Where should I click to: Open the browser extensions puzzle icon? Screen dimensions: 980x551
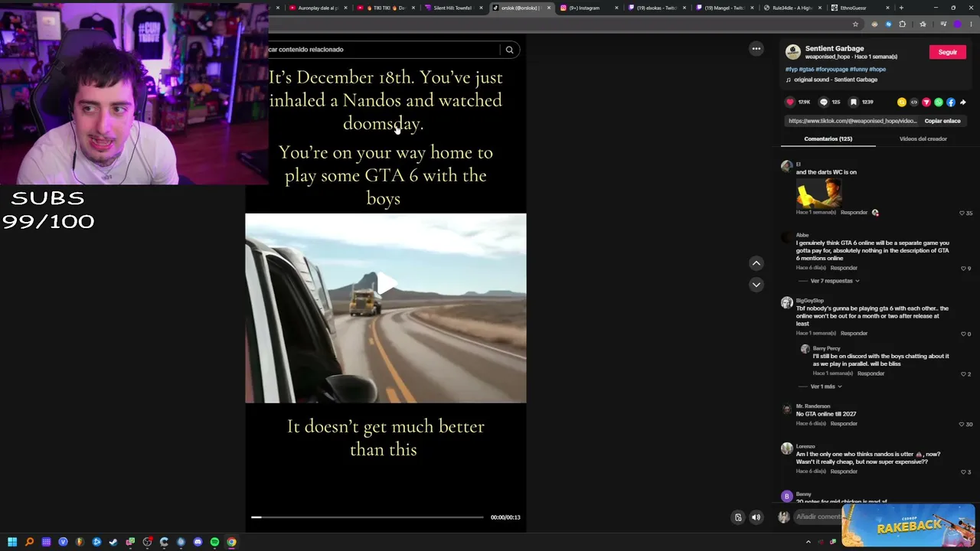tap(903, 24)
